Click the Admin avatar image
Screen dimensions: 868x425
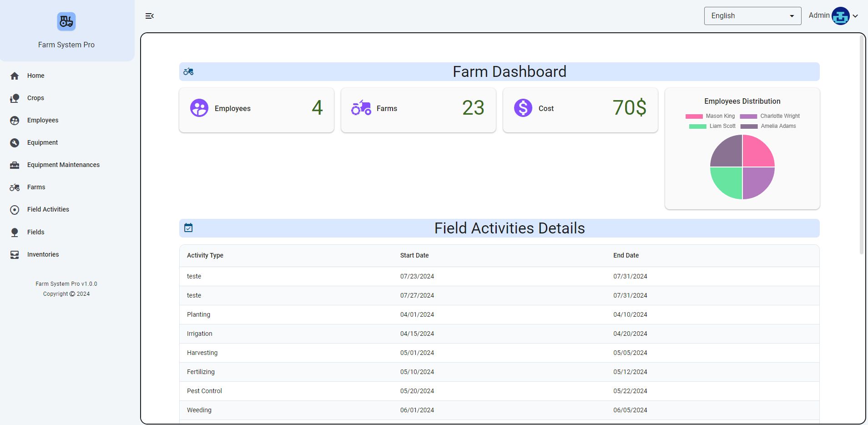click(x=840, y=16)
